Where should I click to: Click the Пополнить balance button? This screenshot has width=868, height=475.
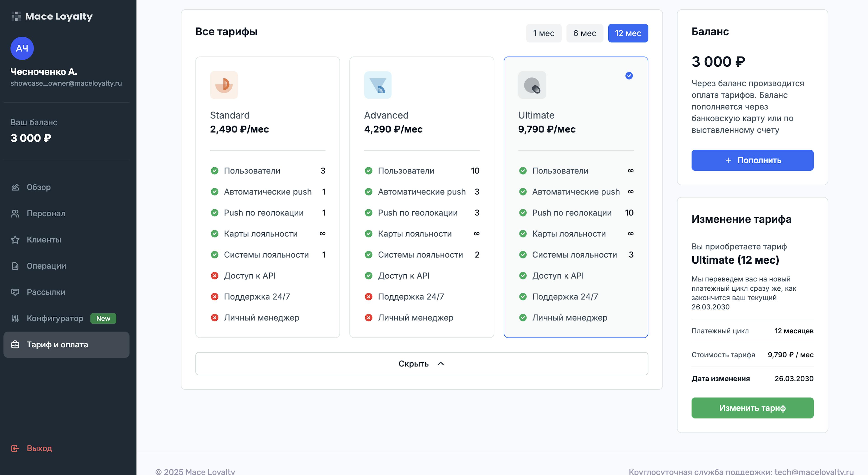(x=752, y=160)
